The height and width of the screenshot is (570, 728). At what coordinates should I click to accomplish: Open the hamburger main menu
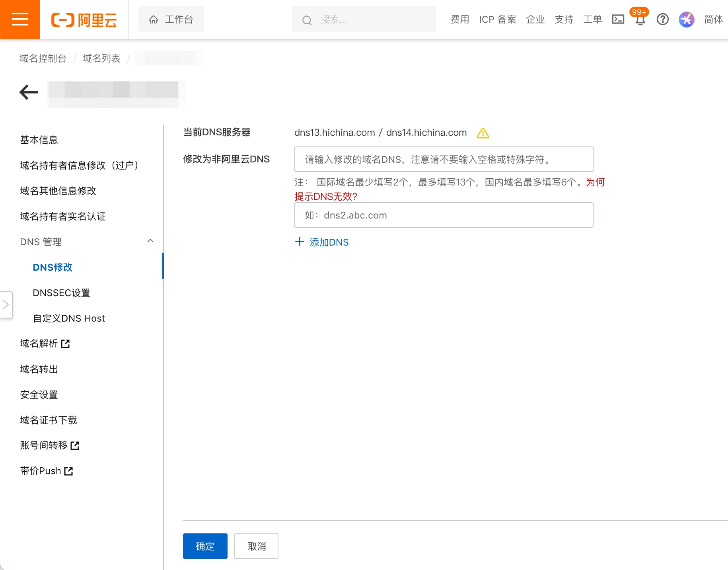point(20,20)
